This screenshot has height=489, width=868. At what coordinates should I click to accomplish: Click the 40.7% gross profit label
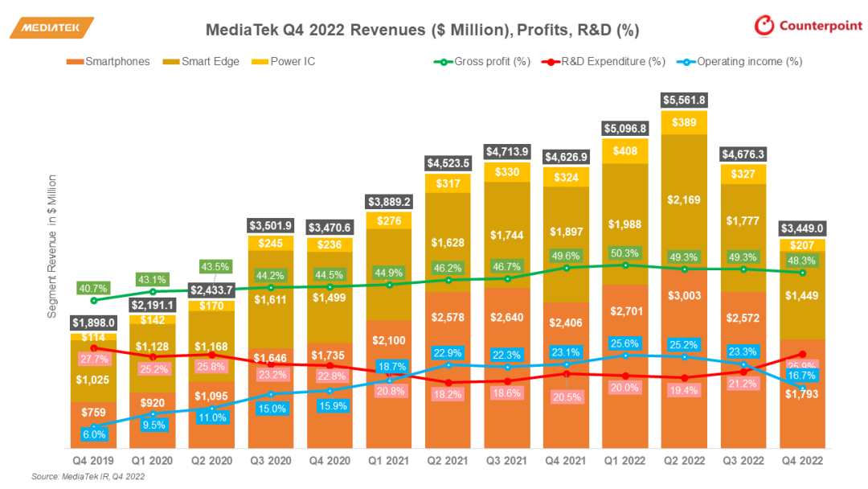point(93,289)
